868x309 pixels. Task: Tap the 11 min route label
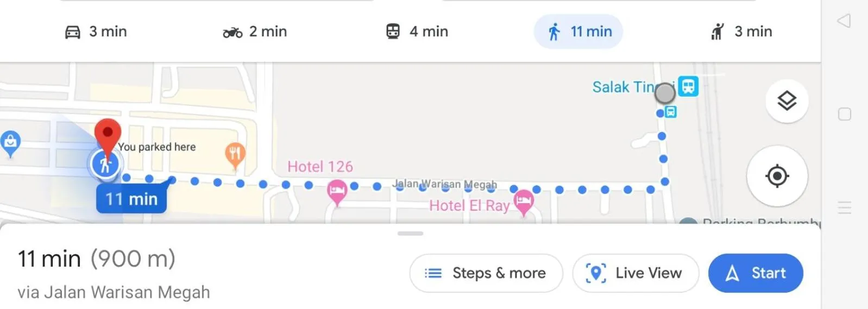point(131,199)
